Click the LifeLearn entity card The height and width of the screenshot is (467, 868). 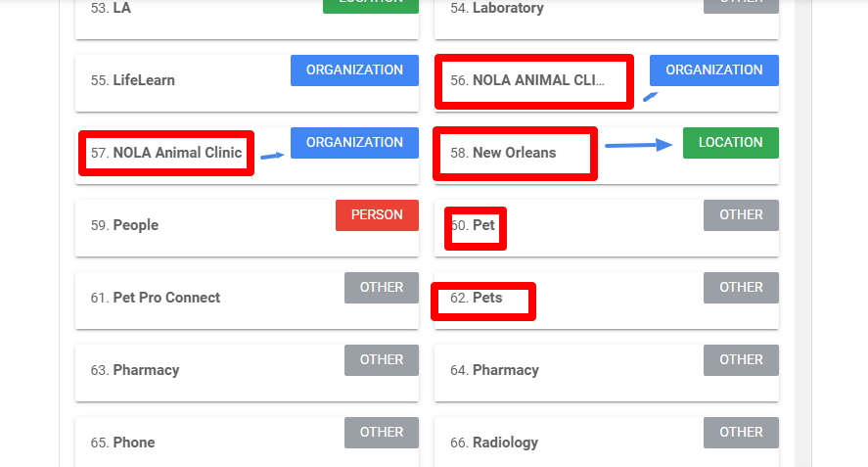(x=144, y=80)
